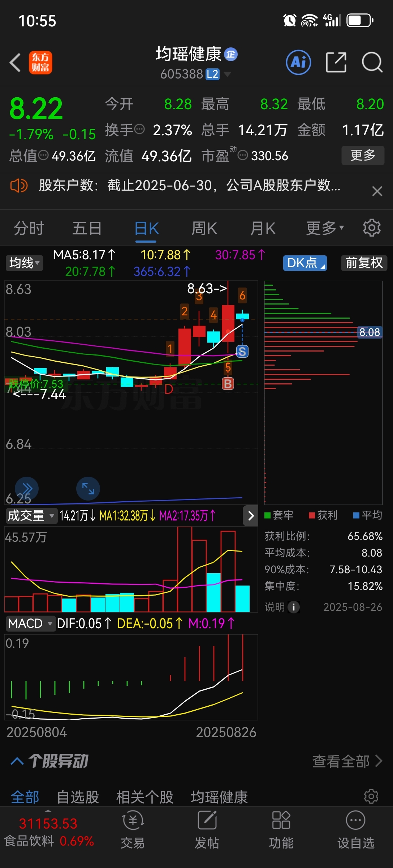Select the 全部 filter tab
Viewport: 393px width, 868px height.
click(x=25, y=797)
